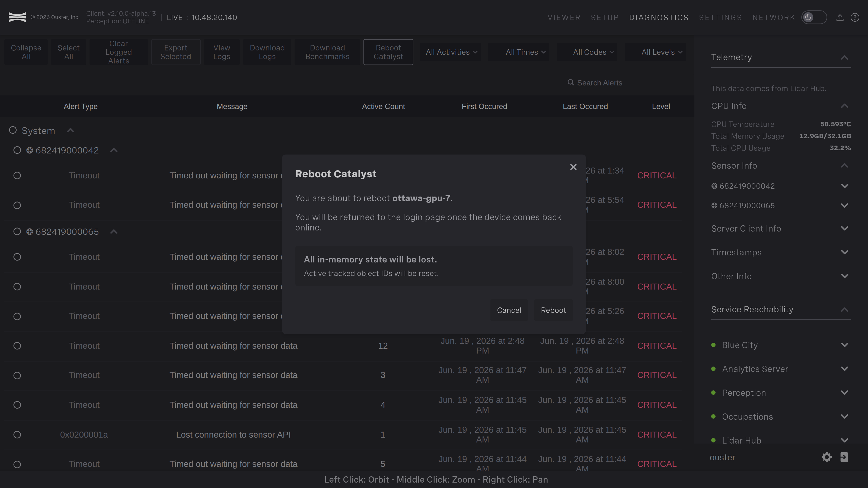This screenshot has width=868, height=488.
Task: Open the user settings gear icon
Action: 826,457
